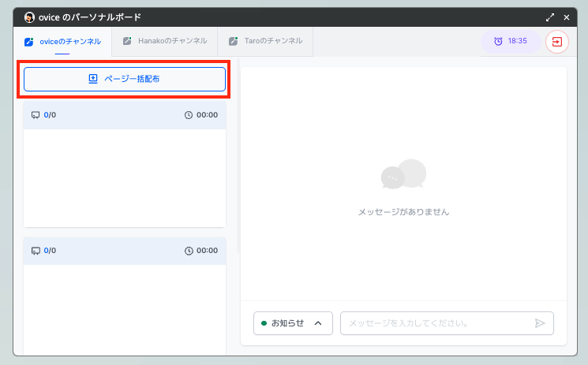This screenshot has width=588, height=365.
Task: Expand the personal board to fullscreen
Action: [x=550, y=17]
